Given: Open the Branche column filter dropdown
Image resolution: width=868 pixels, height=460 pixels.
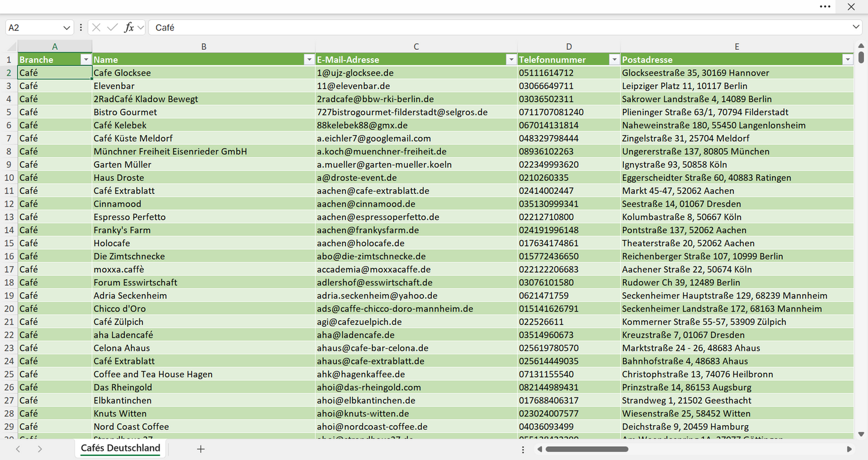Looking at the screenshot, I should click(x=86, y=59).
